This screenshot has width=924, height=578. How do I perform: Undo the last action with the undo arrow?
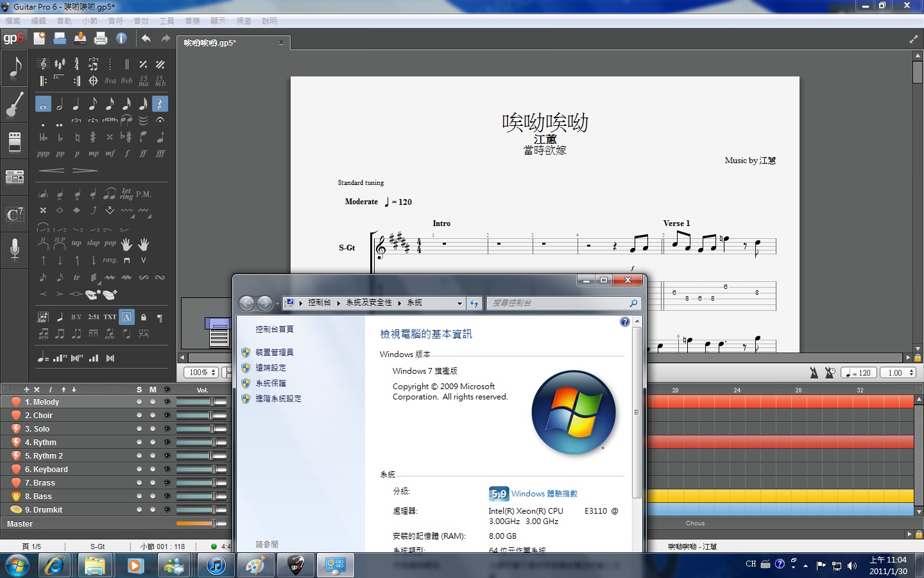click(146, 39)
